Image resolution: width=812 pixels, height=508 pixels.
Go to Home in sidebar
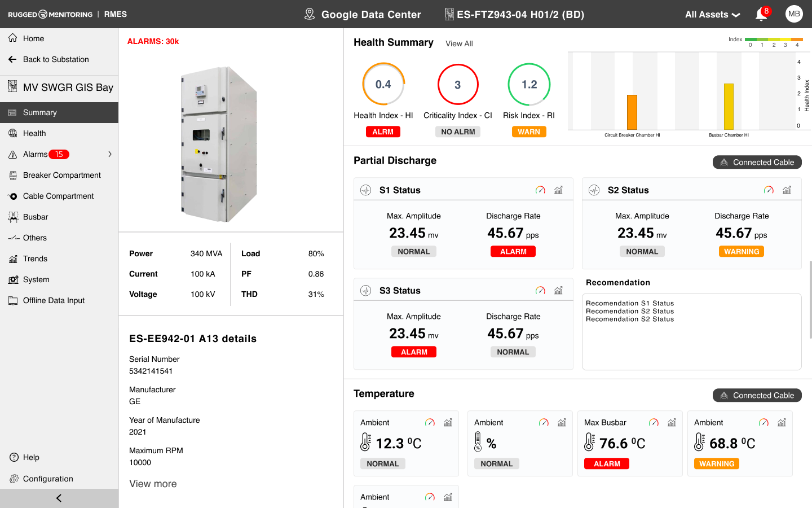point(59,38)
